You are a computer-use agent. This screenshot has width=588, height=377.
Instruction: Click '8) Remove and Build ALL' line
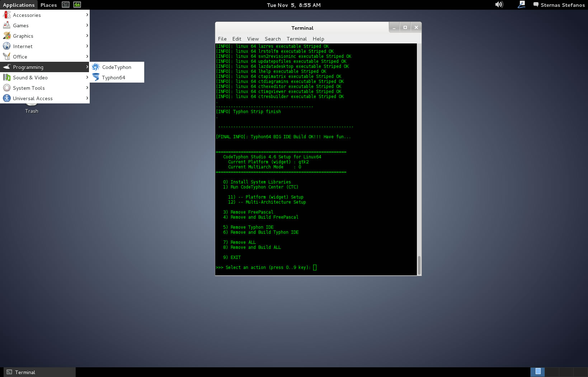pos(252,247)
